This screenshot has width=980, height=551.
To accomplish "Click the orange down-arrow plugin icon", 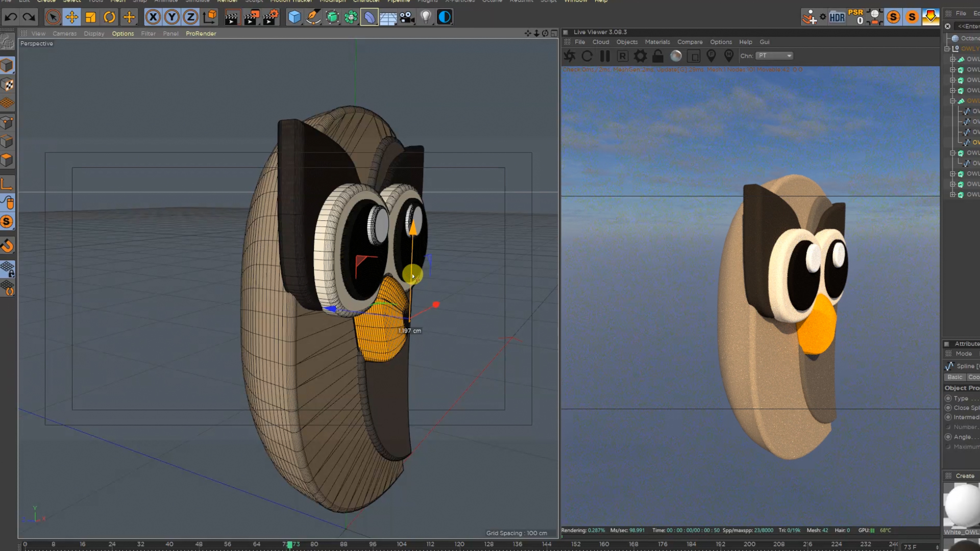I will click(x=930, y=17).
